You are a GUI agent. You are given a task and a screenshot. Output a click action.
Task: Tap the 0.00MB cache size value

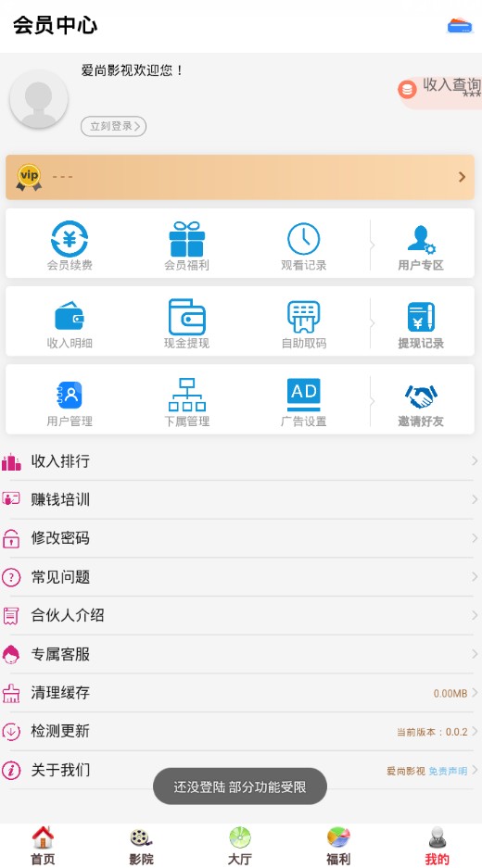(450, 694)
